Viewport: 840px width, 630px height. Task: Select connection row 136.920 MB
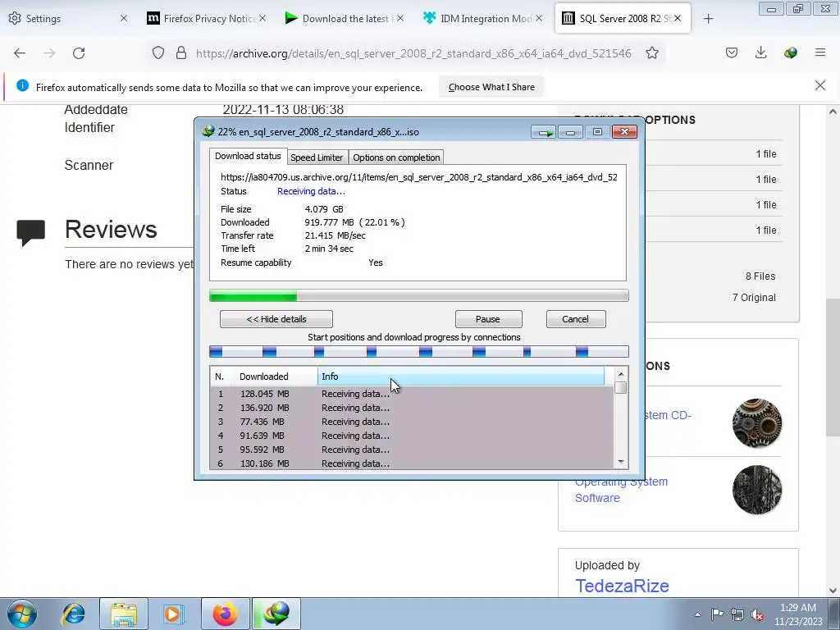412,408
